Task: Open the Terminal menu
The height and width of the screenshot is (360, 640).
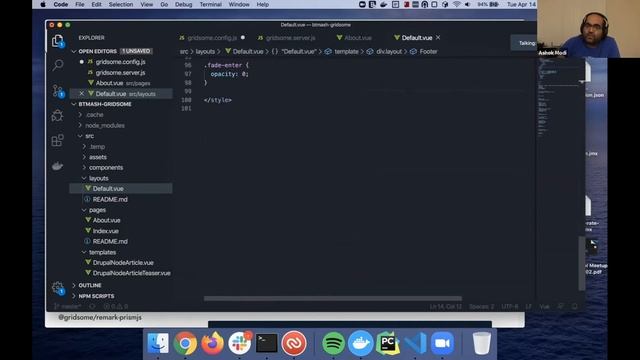Action: click(211, 4)
